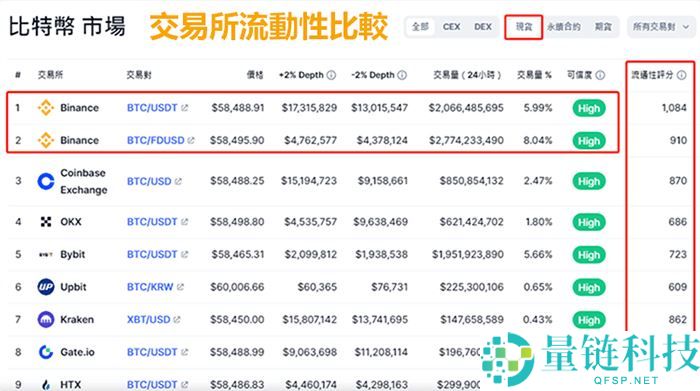700x391 pixels.
Task: Sort by the 交易量 (24小時) column header
Action: pyautogui.click(x=467, y=75)
